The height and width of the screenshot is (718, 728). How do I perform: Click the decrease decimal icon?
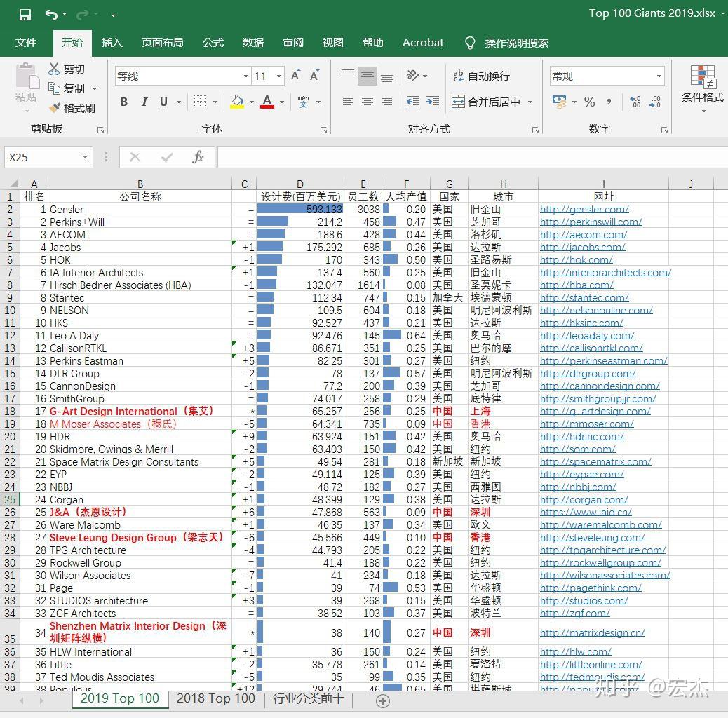[655, 102]
